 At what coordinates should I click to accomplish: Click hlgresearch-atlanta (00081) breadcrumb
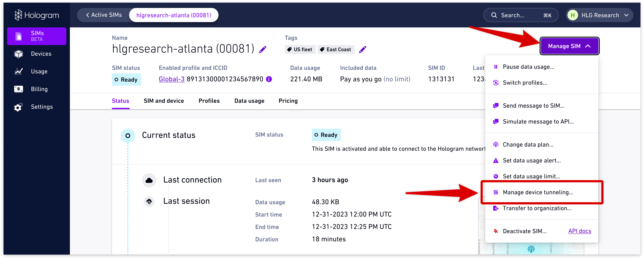174,15
